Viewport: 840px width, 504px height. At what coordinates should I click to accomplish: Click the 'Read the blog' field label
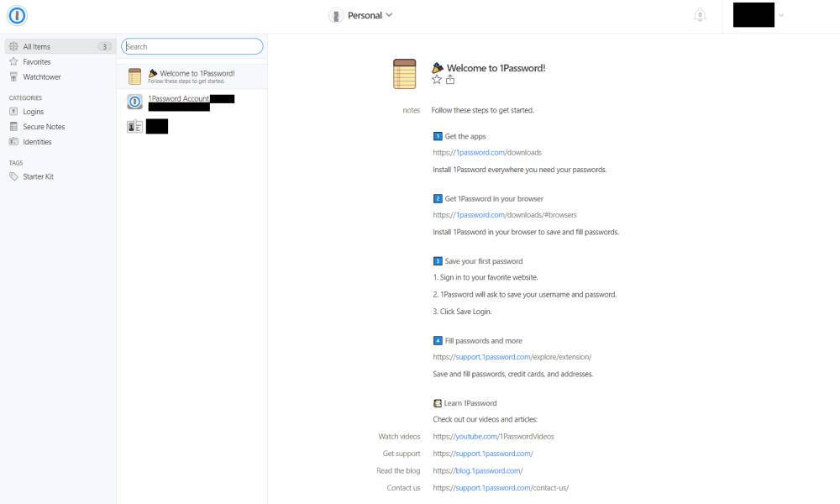coord(398,470)
